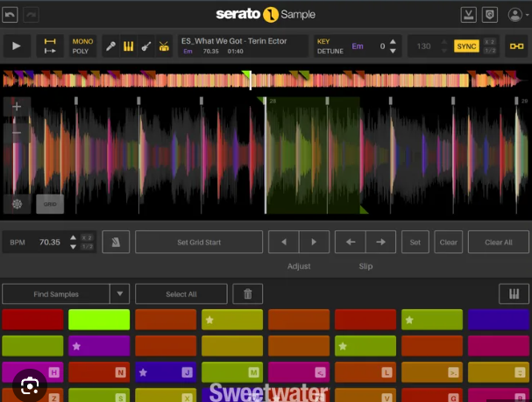Increase key shift with the up arrow
This screenshot has width=532, height=402.
coord(393,41)
